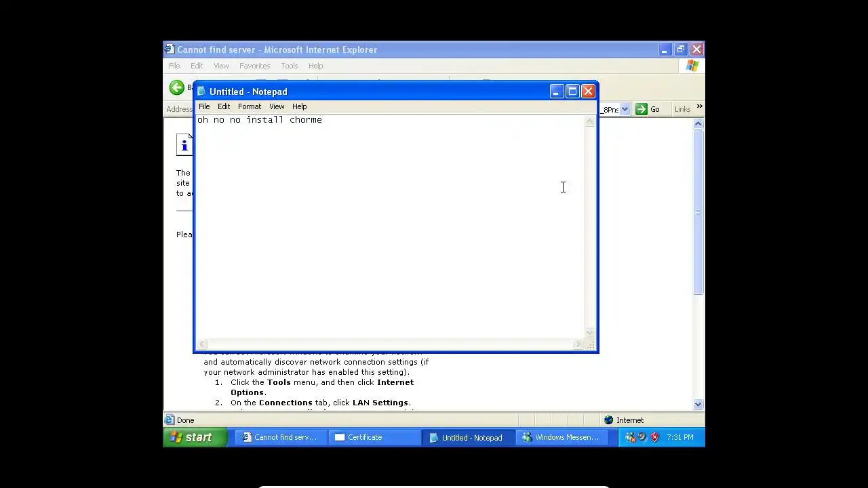
Task: Close the Internet Explorer window
Action: tap(696, 49)
